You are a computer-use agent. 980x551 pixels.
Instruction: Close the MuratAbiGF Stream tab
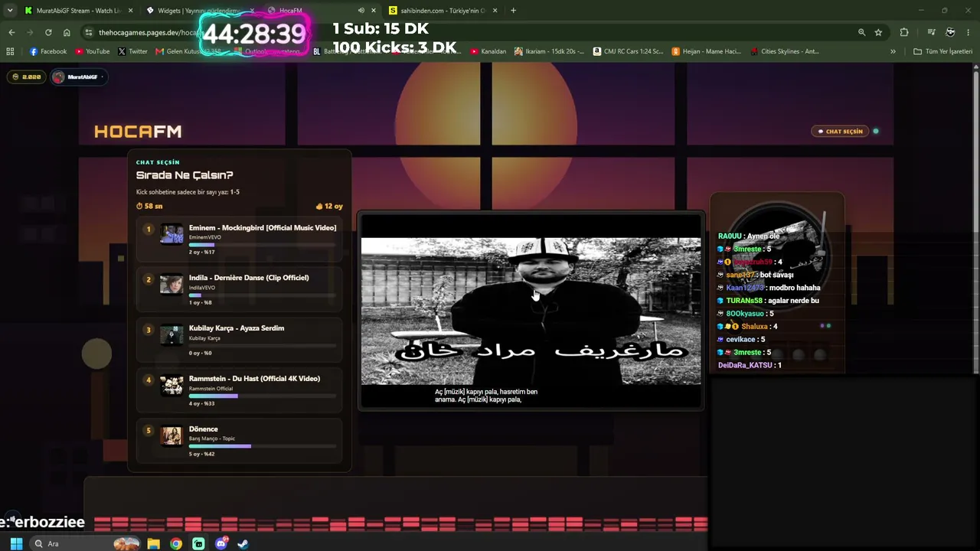coord(130,11)
